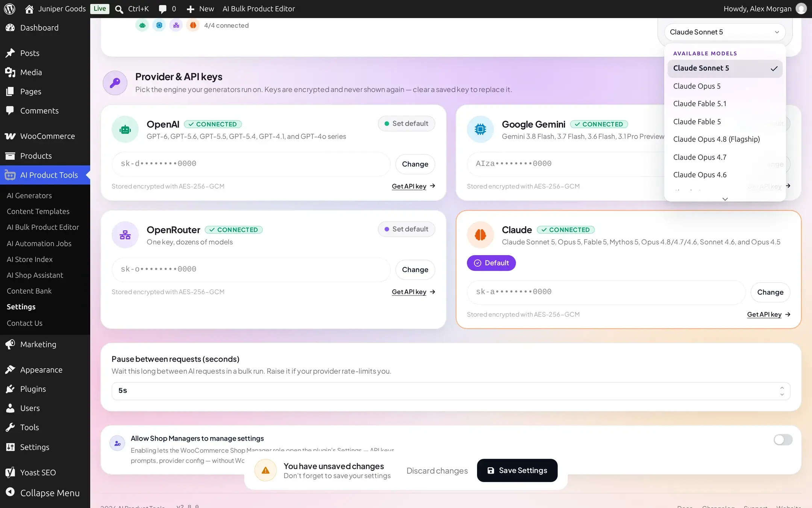The height and width of the screenshot is (508, 812).
Task: Open the Ctrl+K search icon
Action: click(119, 9)
